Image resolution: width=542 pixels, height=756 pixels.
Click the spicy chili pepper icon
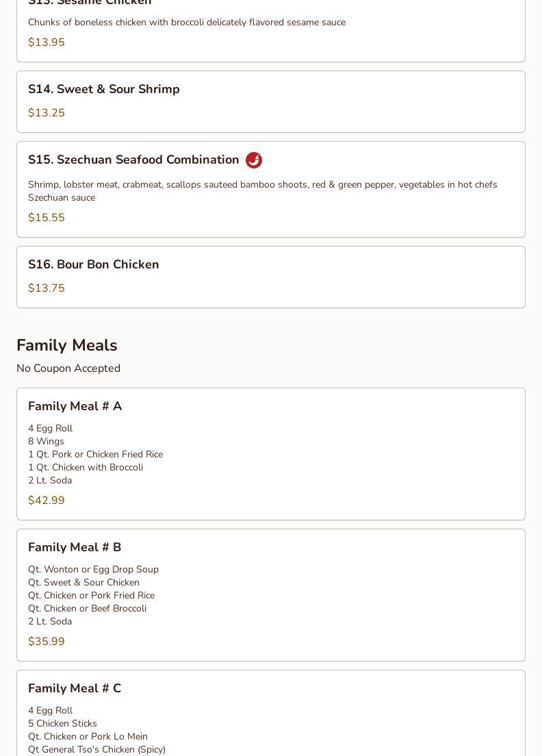pyautogui.click(x=253, y=160)
